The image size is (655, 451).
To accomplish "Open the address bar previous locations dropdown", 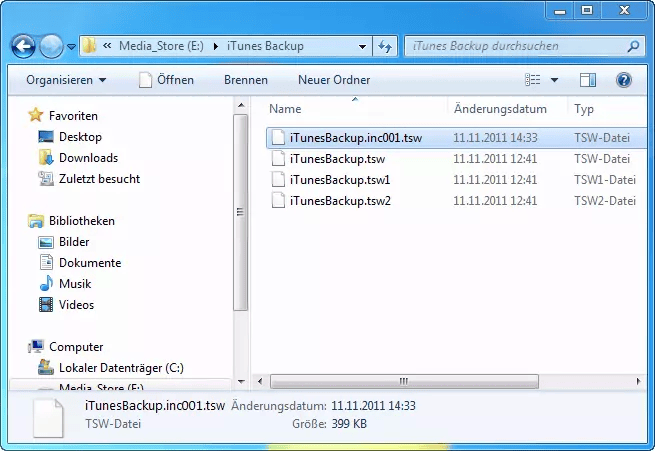I will tap(362, 46).
